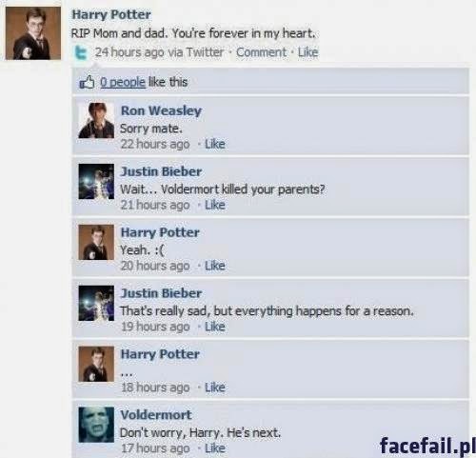Click the Comment link under Harry's post

pos(261,52)
